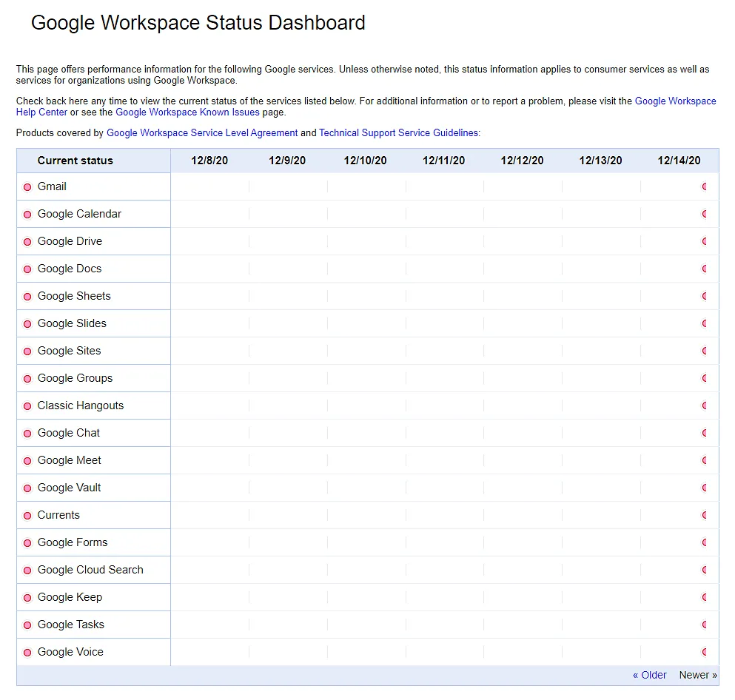Click the 12/14/20 outage icon for Google Keep
The image size is (735, 700).
(x=705, y=598)
